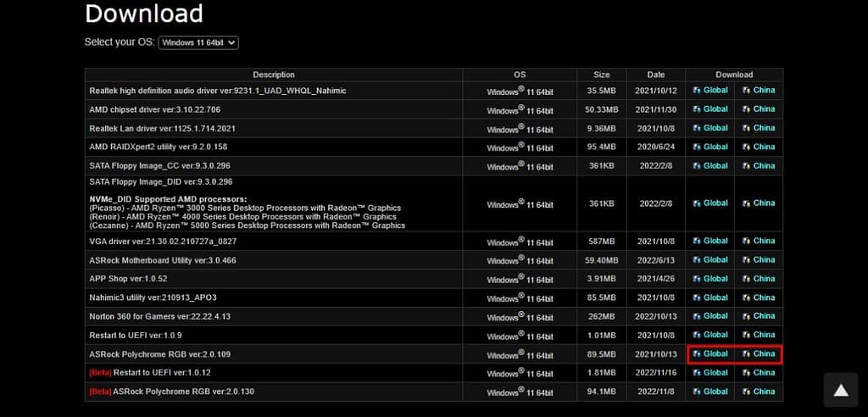The width and height of the screenshot is (868, 417).
Task: Click China link for AMD chipset driver
Action: coord(759,109)
